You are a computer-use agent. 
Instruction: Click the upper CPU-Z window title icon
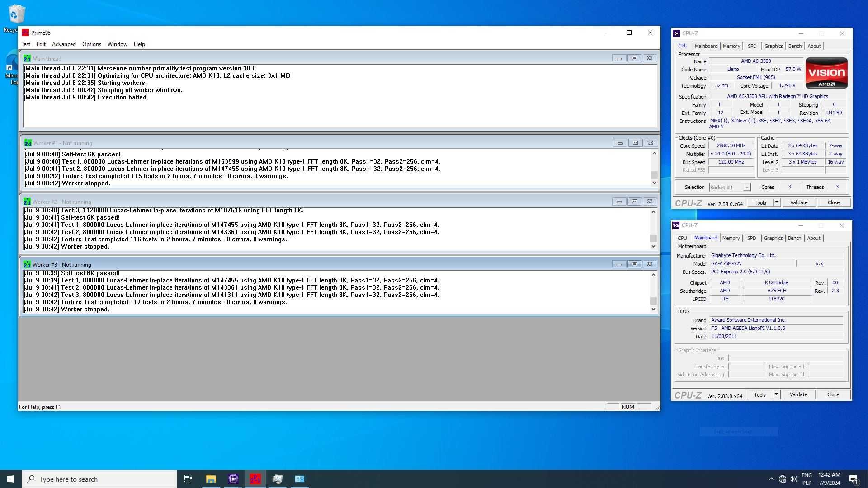[676, 33]
